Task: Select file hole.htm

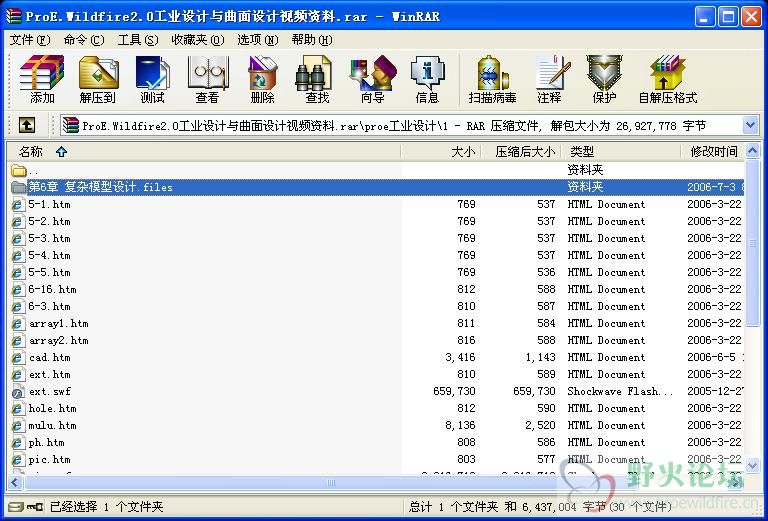Action: pyautogui.click(x=52, y=408)
